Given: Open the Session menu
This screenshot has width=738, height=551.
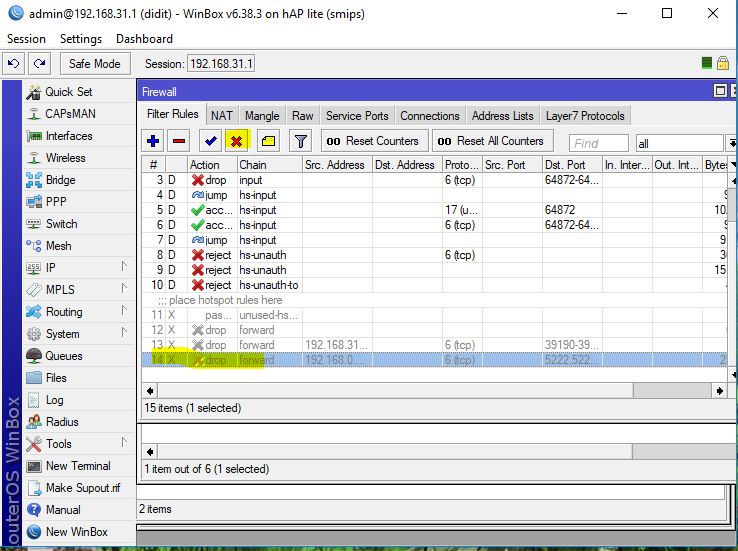Looking at the screenshot, I should point(26,39).
